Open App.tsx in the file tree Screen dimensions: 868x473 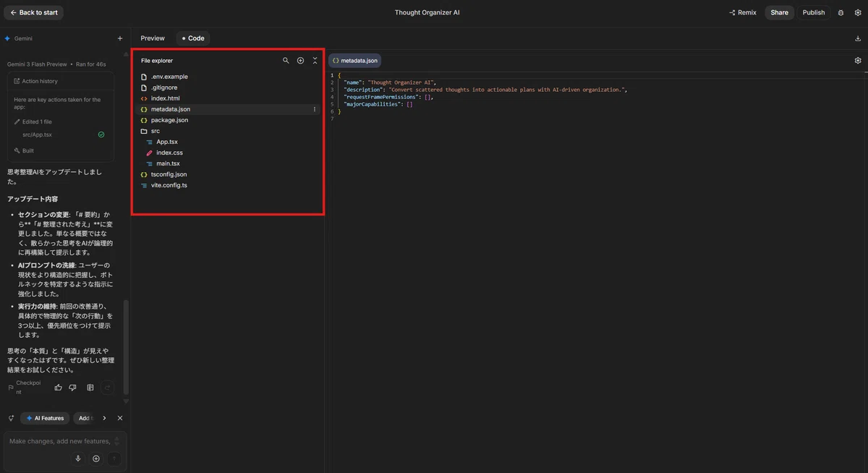[x=167, y=142]
